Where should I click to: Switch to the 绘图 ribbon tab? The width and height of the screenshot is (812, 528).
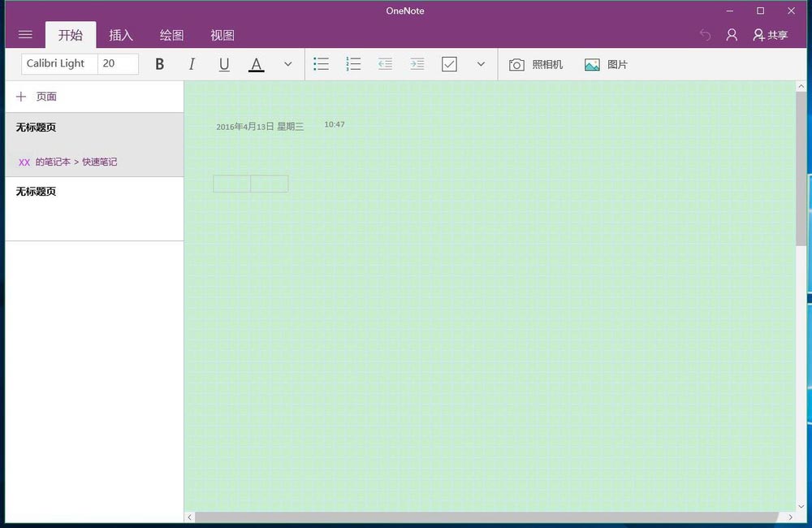pyautogui.click(x=171, y=35)
